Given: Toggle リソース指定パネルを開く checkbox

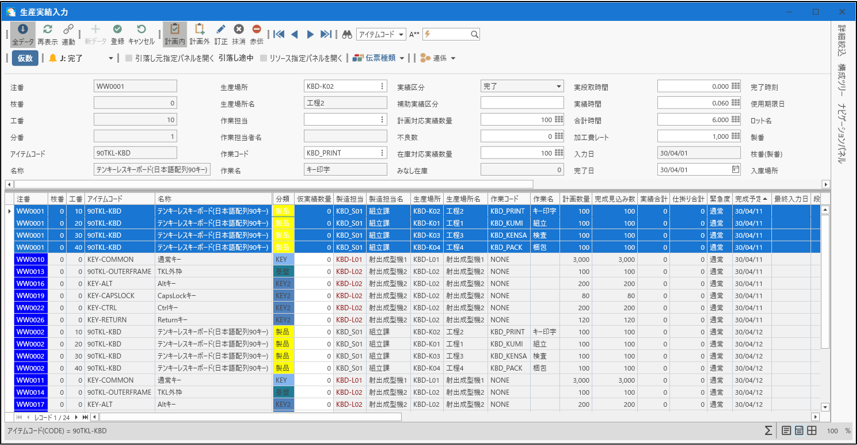Looking at the screenshot, I should click(264, 58).
